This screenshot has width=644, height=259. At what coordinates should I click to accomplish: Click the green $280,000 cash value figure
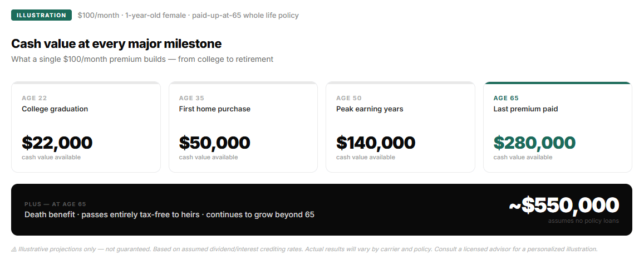[x=534, y=143]
